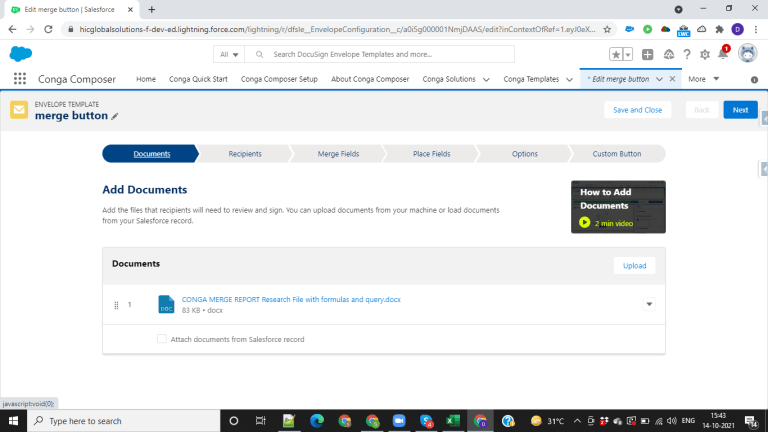This screenshot has width=768, height=432.
Task: Click Save and Close button
Action: click(637, 110)
